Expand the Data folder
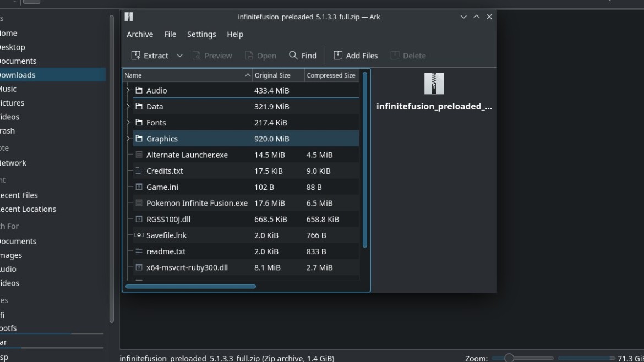 coord(128,107)
